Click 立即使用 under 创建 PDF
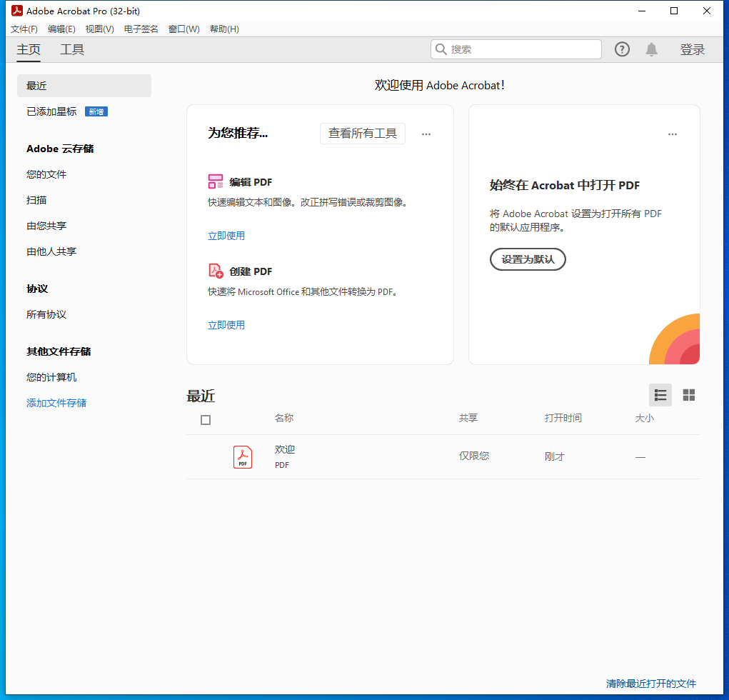Image resolution: width=729 pixels, height=700 pixels. pyautogui.click(x=226, y=325)
